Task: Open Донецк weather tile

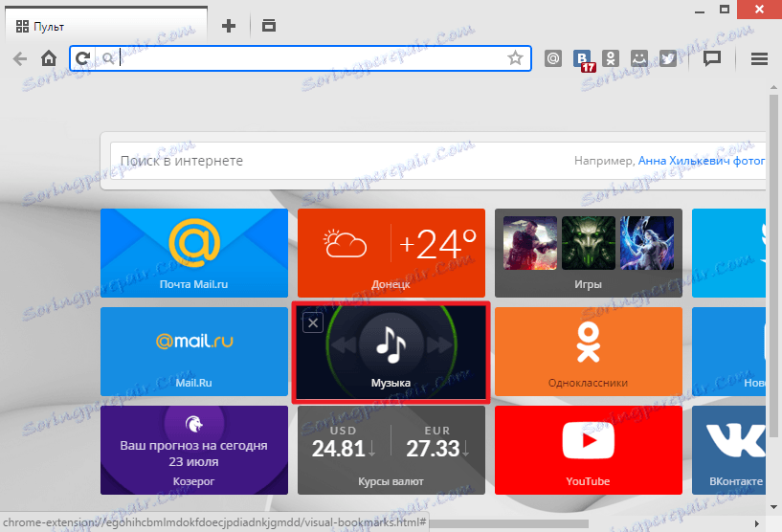Action: pos(391,253)
